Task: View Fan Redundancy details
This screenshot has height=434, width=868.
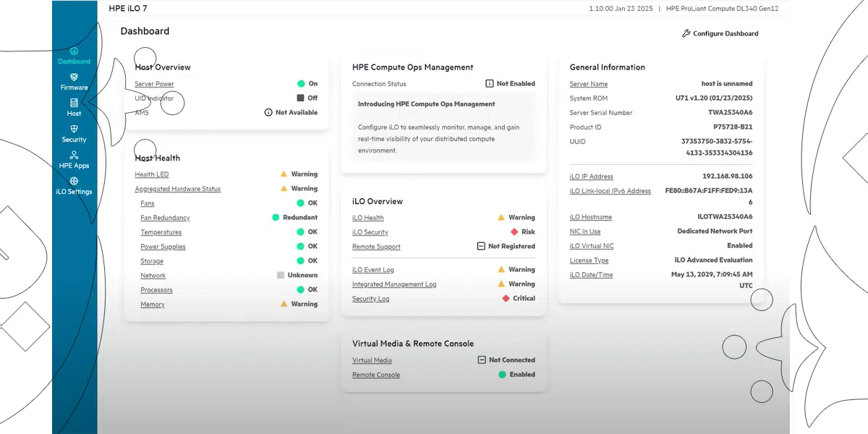Action: (x=165, y=218)
